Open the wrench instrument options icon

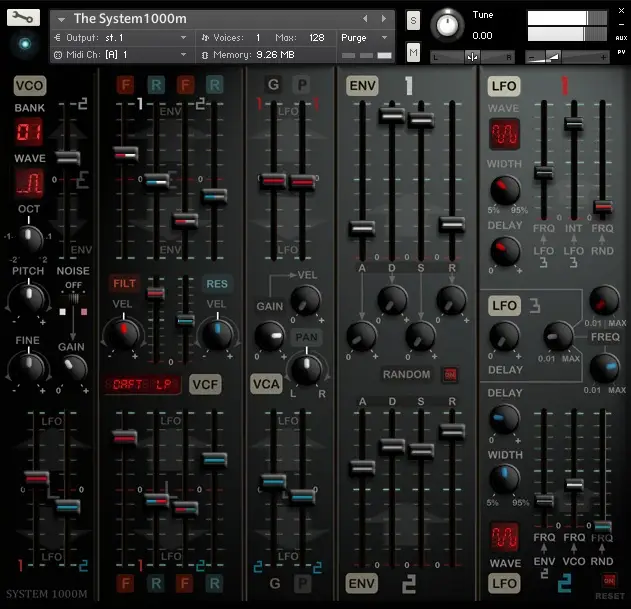[23, 17]
